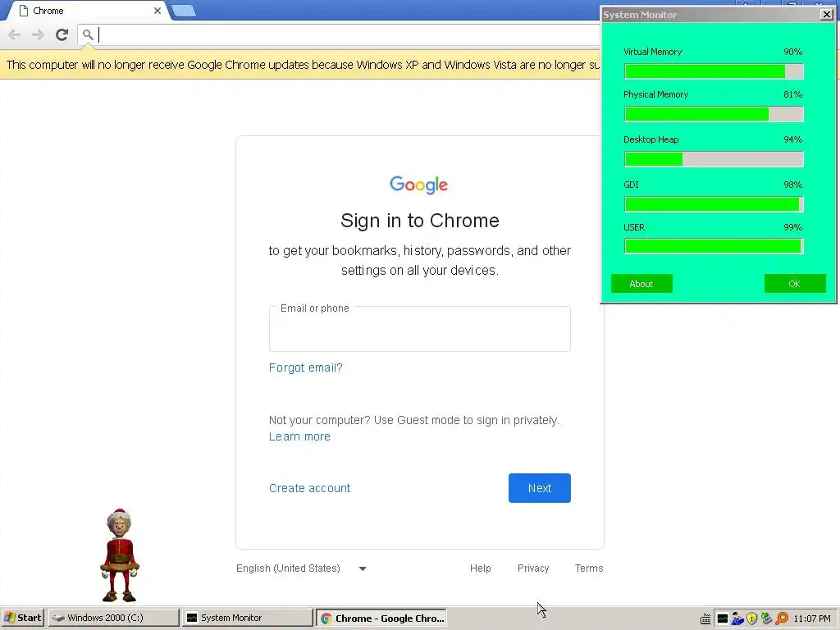
Task: Click About in System Monitor
Action: (x=641, y=284)
